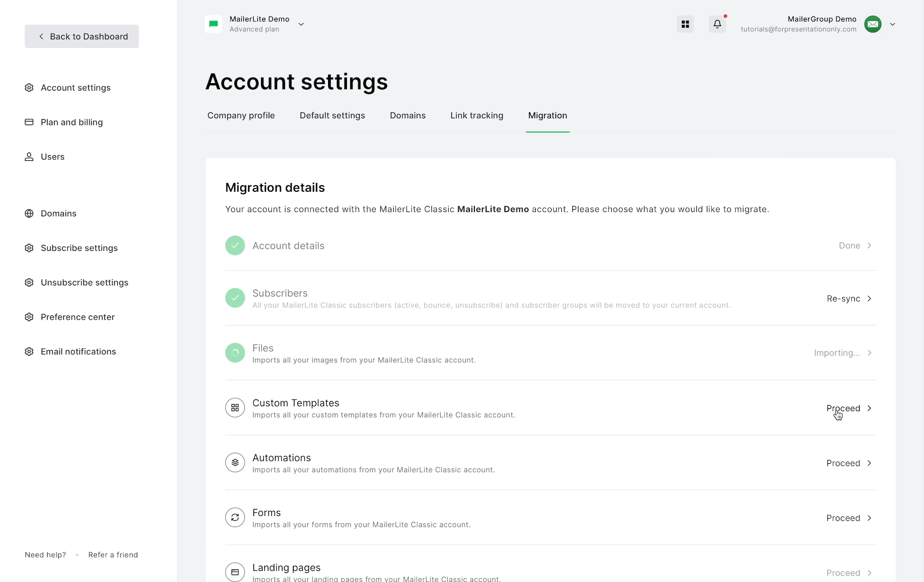The height and width of the screenshot is (582, 924).
Task: Click the chevron next to Done
Action: 869,246
